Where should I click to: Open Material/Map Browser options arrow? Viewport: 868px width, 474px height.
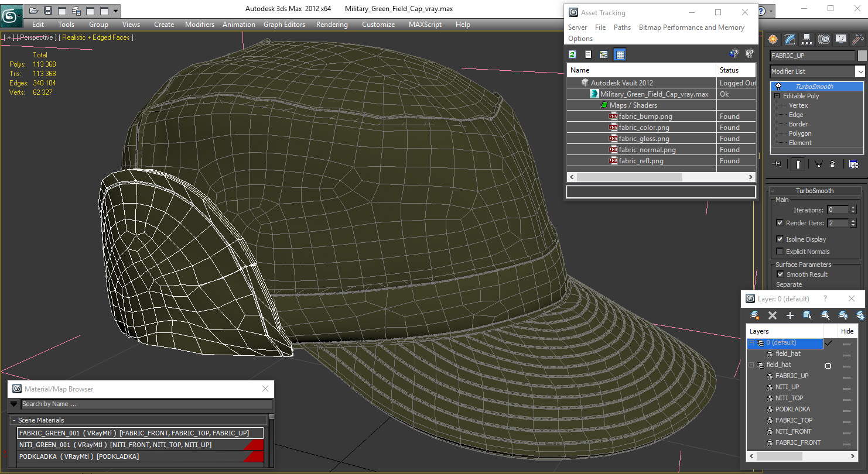14,404
